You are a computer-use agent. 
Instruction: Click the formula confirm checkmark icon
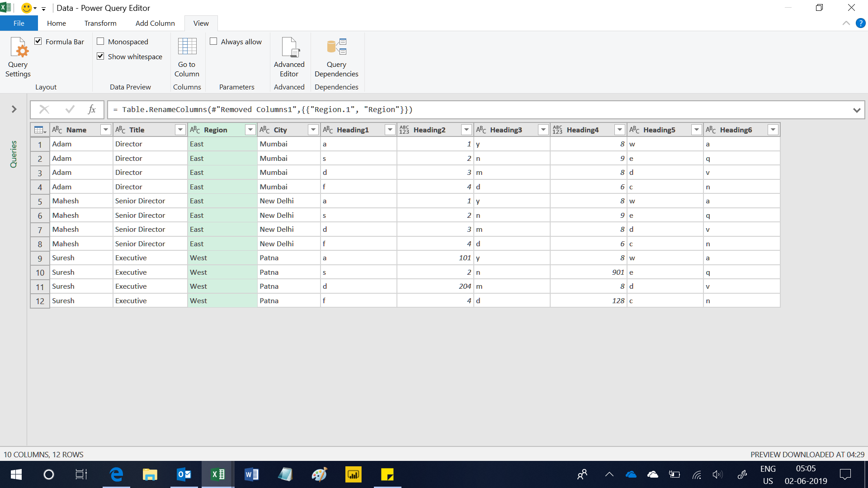[x=70, y=109]
